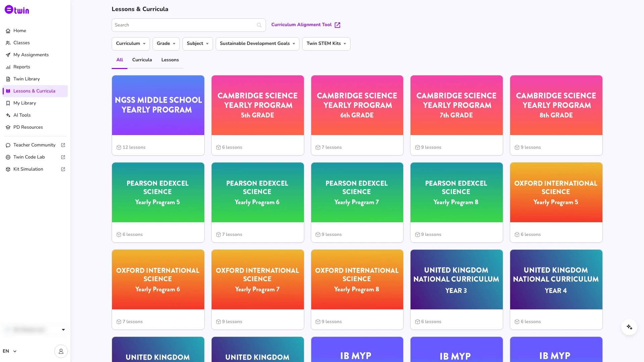The image size is (644, 362).
Task: Switch to the All tab
Action: click(x=119, y=60)
